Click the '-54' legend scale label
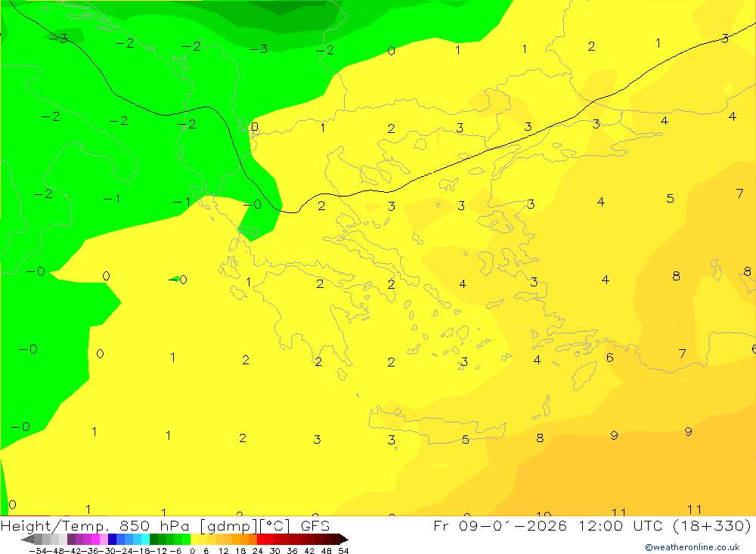Screen dimensions: 756x554 tap(38, 551)
